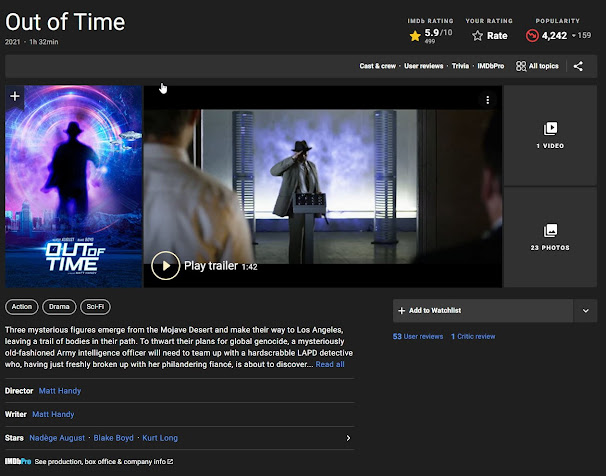Open Nadège August profile link
The width and height of the screenshot is (606, 476).
coord(57,438)
